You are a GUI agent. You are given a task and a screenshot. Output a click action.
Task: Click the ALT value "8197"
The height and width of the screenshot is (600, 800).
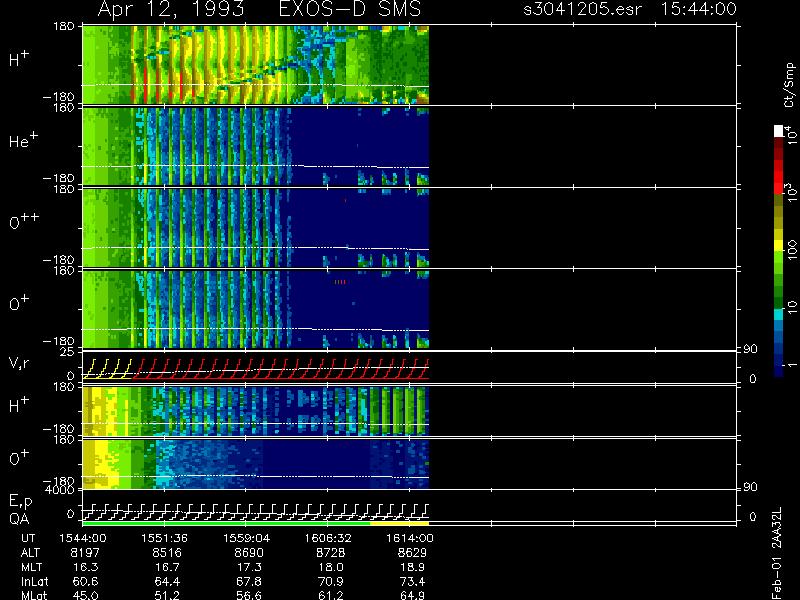85,553
